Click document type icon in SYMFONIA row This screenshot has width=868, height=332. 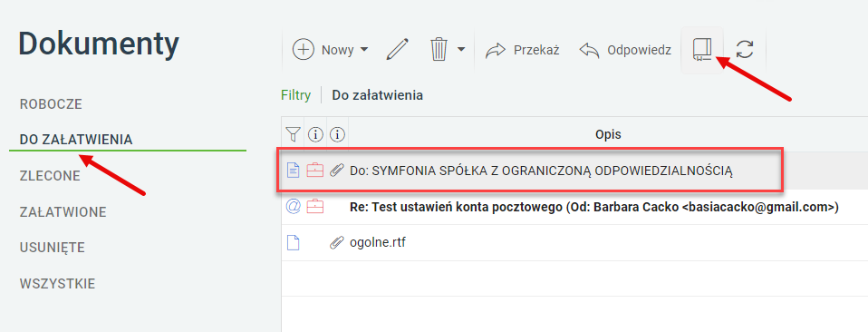293,171
